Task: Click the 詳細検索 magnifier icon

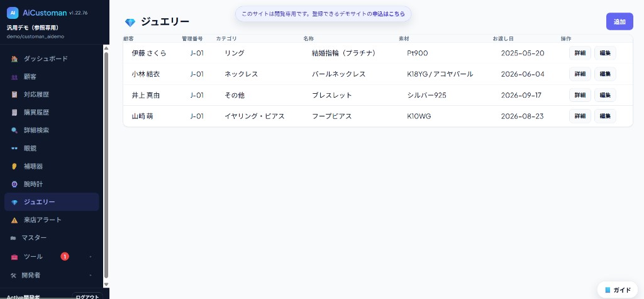Action: (14, 130)
